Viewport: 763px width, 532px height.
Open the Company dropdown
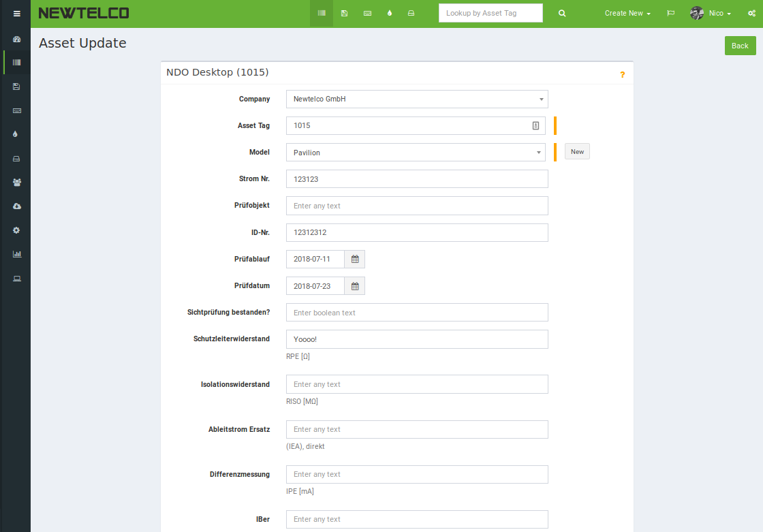417,99
